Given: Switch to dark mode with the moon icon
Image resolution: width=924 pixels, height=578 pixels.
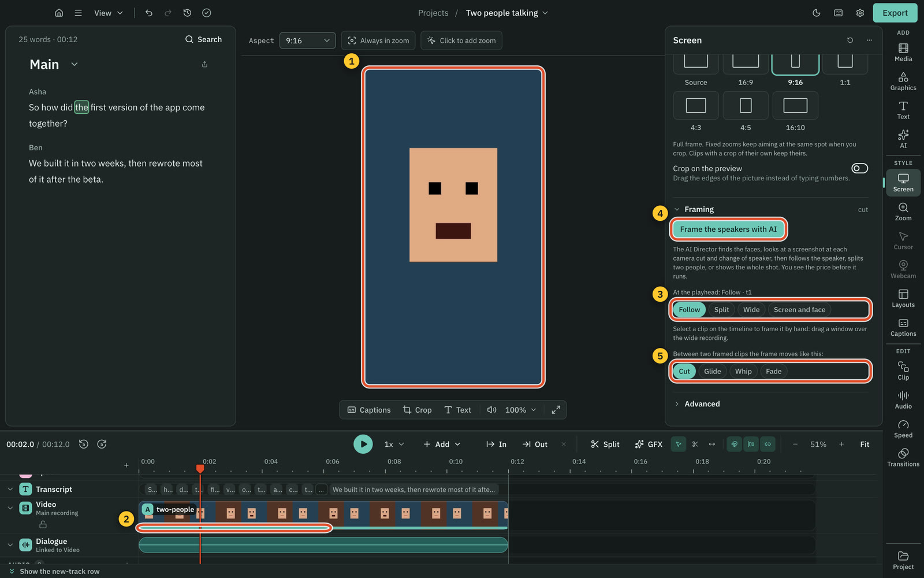Looking at the screenshot, I should [x=817, y=13].
